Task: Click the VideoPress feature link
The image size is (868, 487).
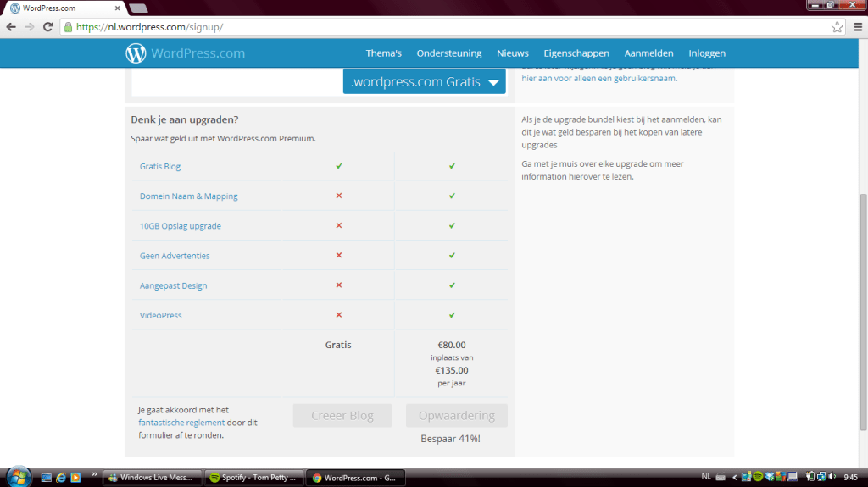Action: [160, 315]
